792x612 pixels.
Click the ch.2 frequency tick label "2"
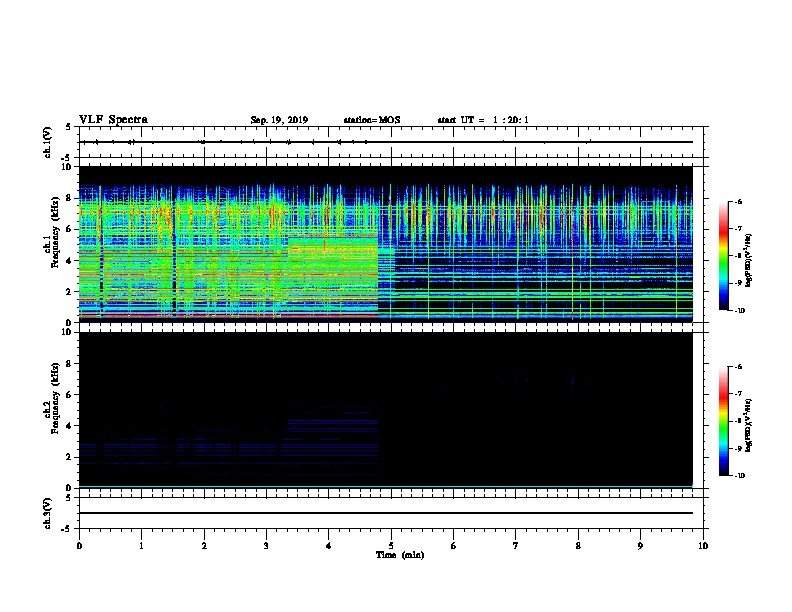coord(70,457)
